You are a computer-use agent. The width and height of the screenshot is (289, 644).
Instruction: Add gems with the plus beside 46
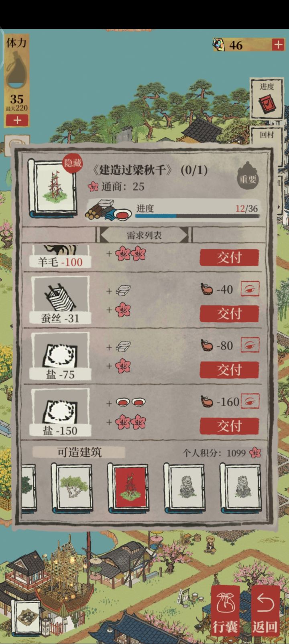[x=278, y=45]
